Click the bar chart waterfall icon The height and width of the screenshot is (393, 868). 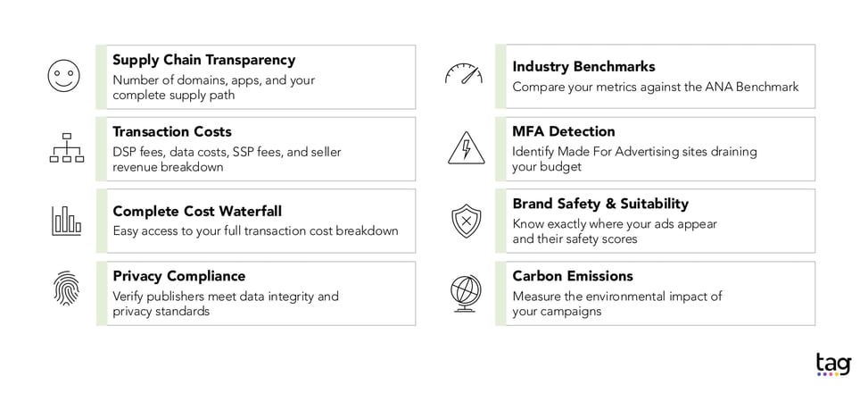pyautogui.click(x=66, y=220)
